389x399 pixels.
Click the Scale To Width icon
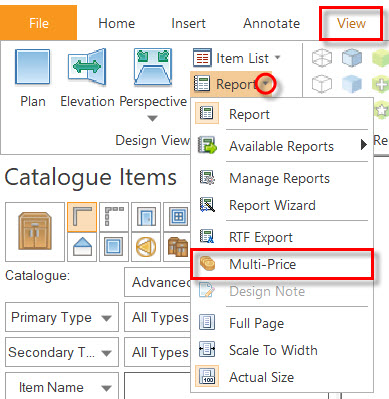(207, 349)
